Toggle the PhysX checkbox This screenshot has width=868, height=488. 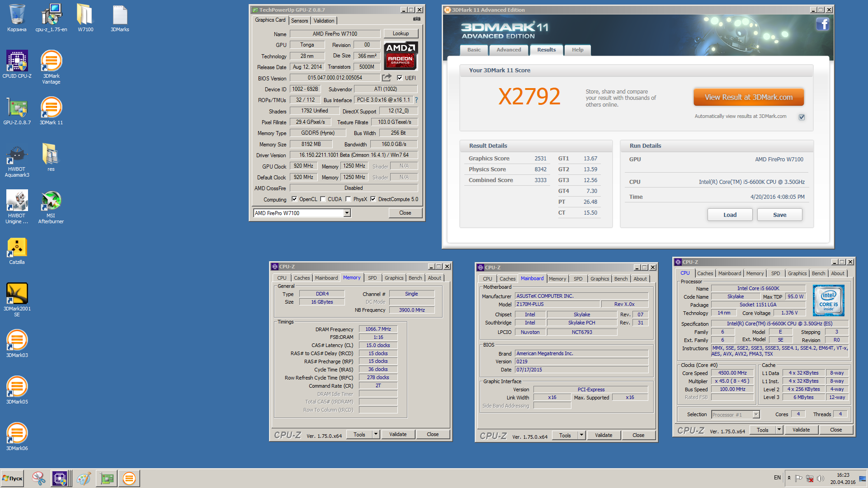[348, 199]
